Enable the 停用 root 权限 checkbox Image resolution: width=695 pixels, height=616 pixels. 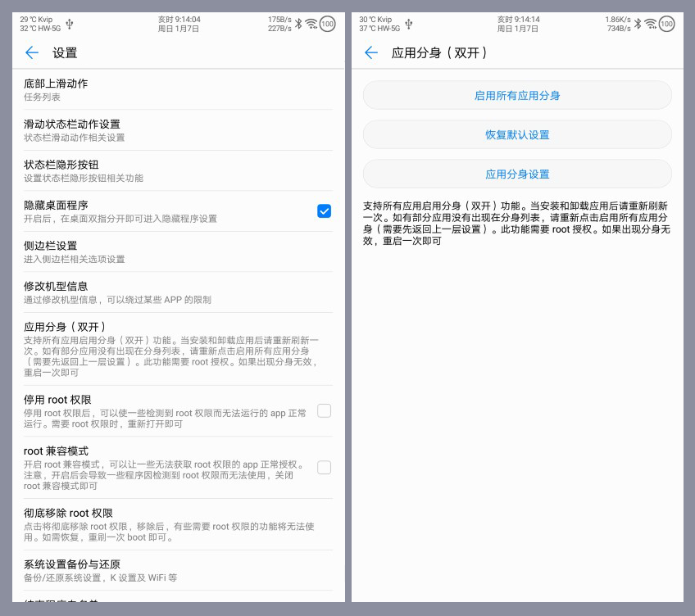click(324, 411)
